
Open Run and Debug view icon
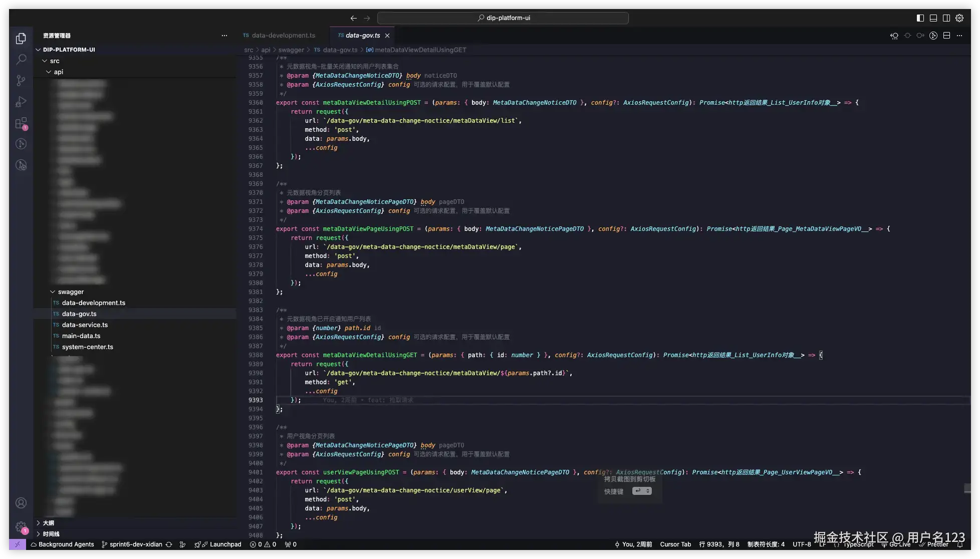(x=21, y=102)
